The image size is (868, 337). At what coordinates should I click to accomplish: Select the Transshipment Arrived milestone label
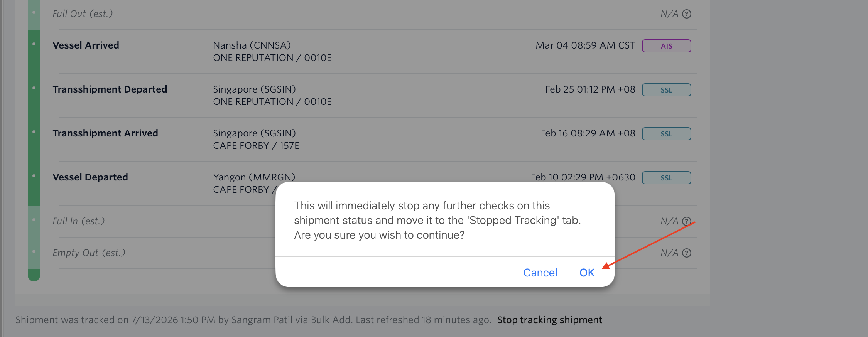tap(105, 133)
